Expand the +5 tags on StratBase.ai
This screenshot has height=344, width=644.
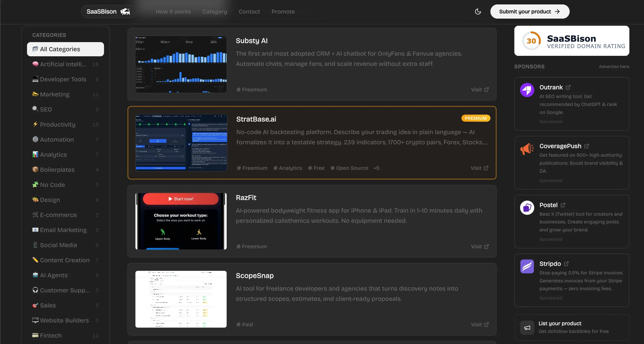(376, 168)
